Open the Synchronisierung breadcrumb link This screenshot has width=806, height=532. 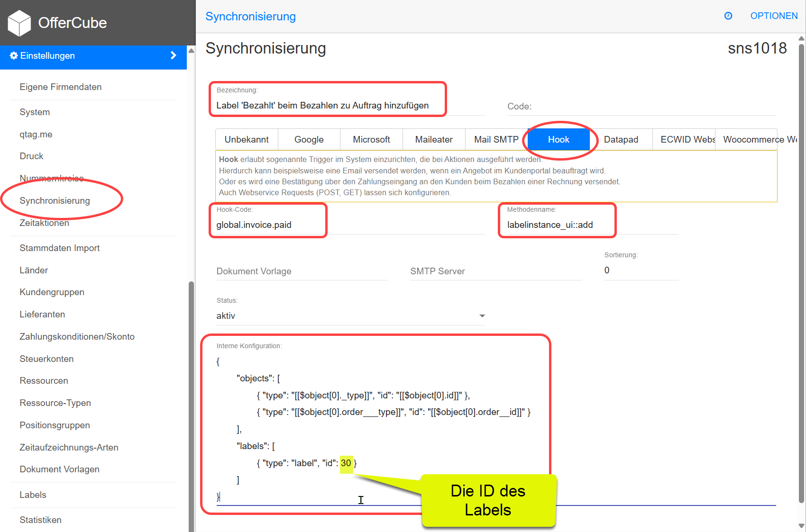250,16
